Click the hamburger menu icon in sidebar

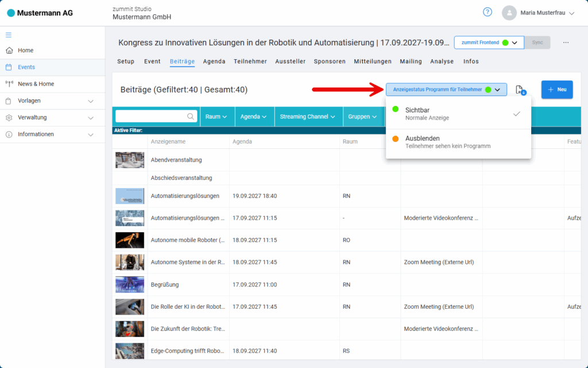tap(9, 34)
